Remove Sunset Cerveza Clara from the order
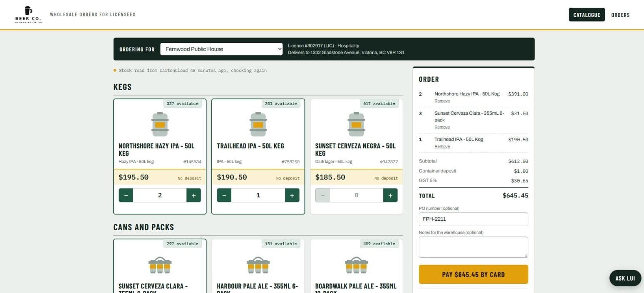644x293 pixels. pyautogui.click(x=442, y=127)
